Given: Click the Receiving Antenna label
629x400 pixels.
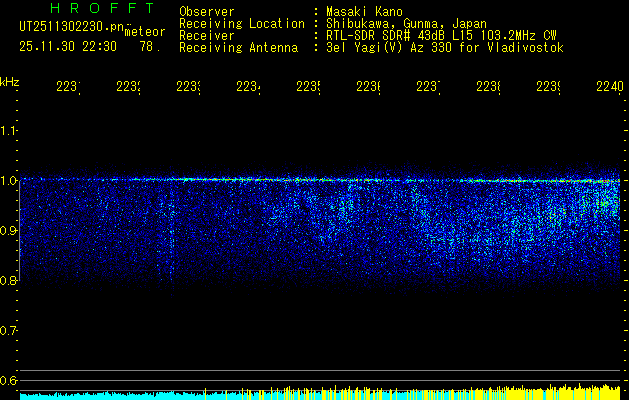Looking at the screenshot, I should tap(239, 48).
